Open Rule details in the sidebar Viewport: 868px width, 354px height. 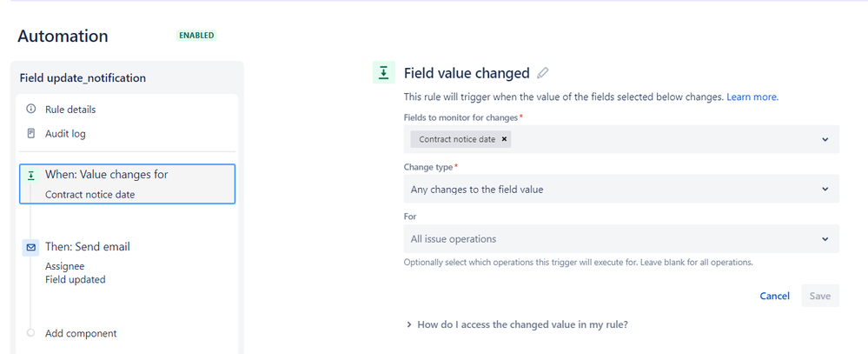(70, 110)
